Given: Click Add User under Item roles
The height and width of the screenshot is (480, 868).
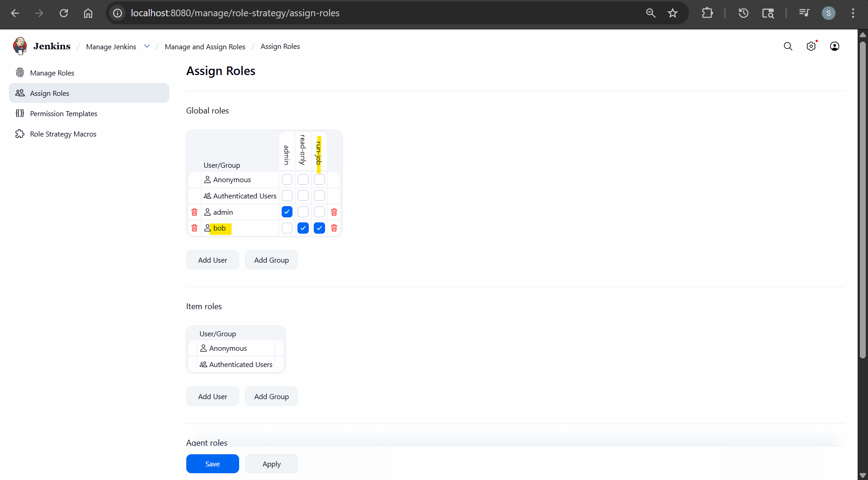Looking at the screenshot, I should click(x=212, y=396).
